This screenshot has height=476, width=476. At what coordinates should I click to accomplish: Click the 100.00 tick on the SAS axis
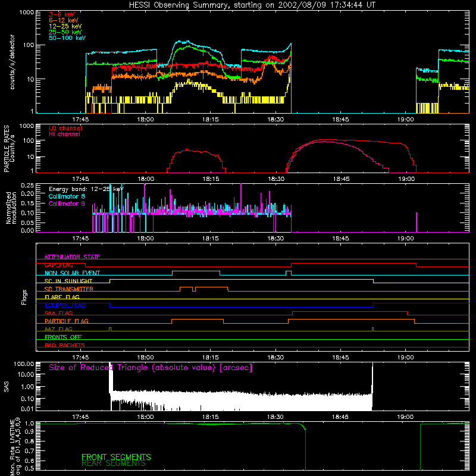(x=24, y=364)
